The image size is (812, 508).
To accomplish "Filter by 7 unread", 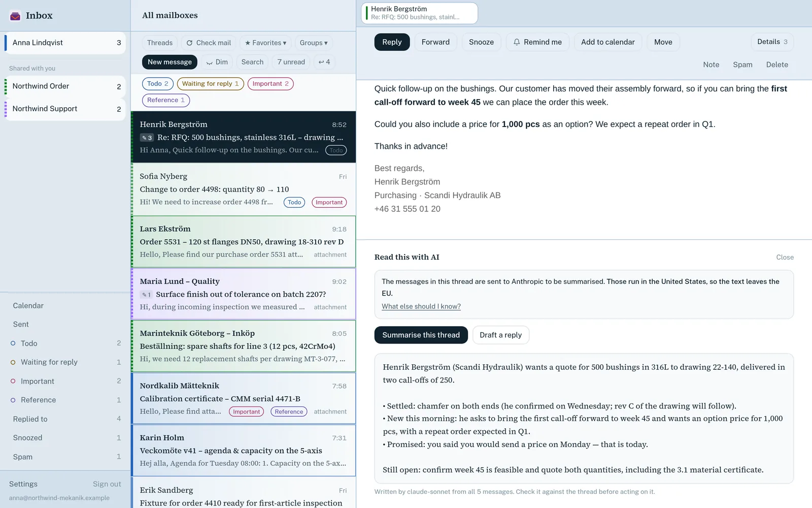I will 291,62.
